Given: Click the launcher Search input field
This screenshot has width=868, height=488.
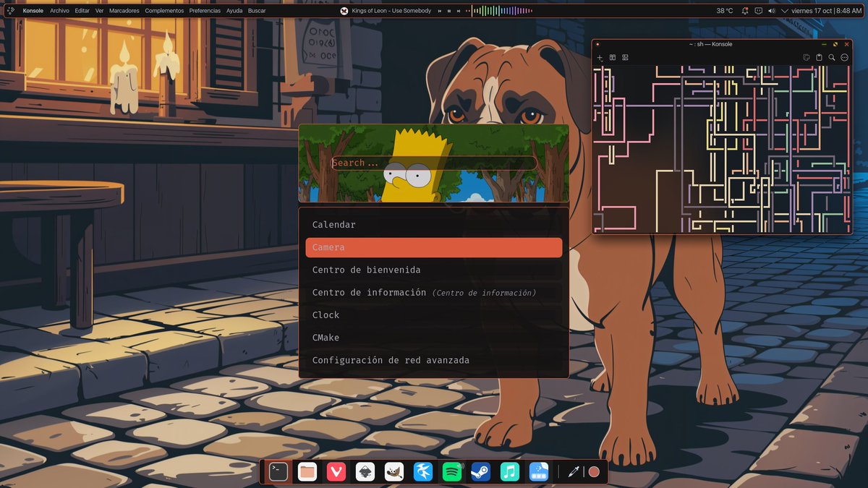Looking at the screenshot, I should [433, 163].
